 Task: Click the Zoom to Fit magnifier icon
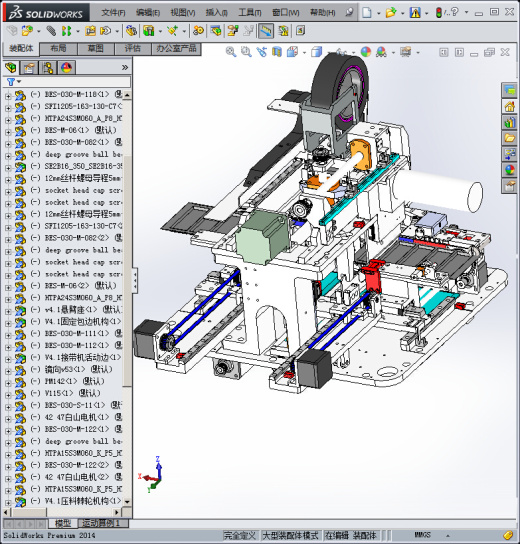(231, 52)
